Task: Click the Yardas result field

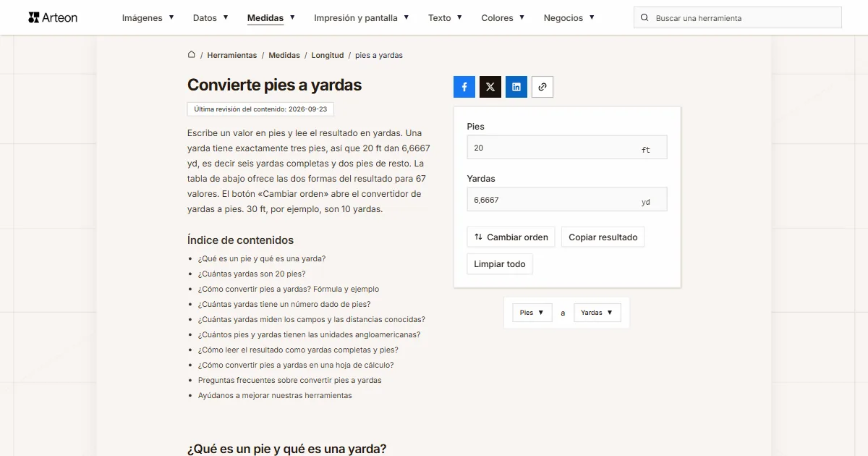Action: [567, 200]
